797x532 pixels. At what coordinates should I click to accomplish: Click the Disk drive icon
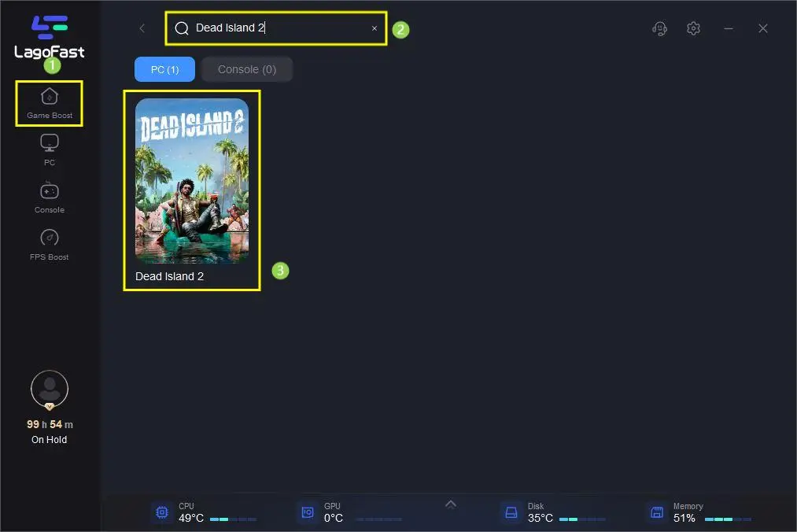pos(511,512)
